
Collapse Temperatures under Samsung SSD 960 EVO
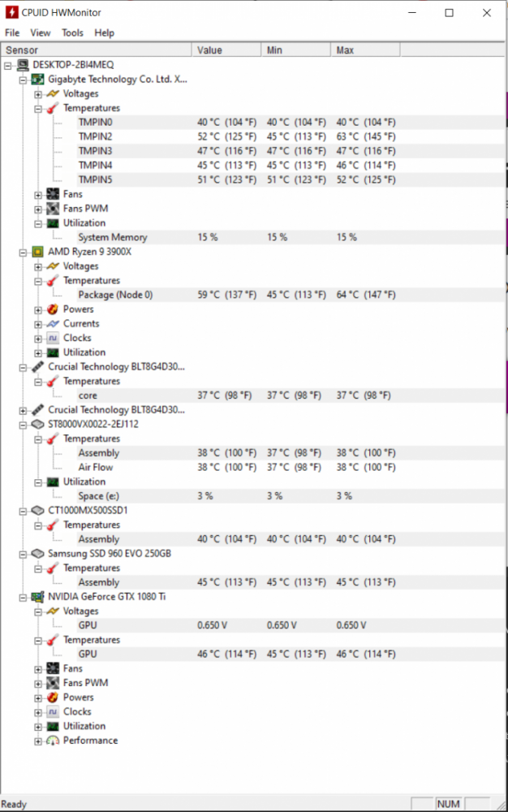click(37, 568)
